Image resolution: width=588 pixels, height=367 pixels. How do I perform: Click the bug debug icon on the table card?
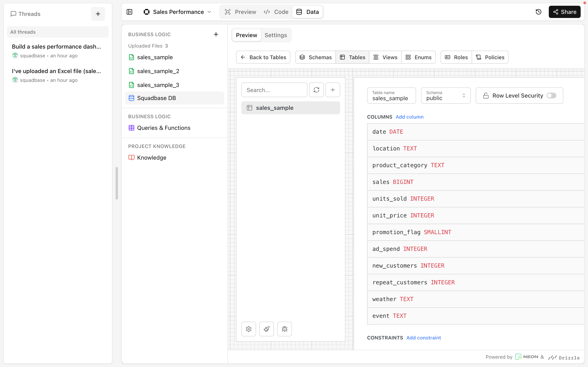coord(284,329)
